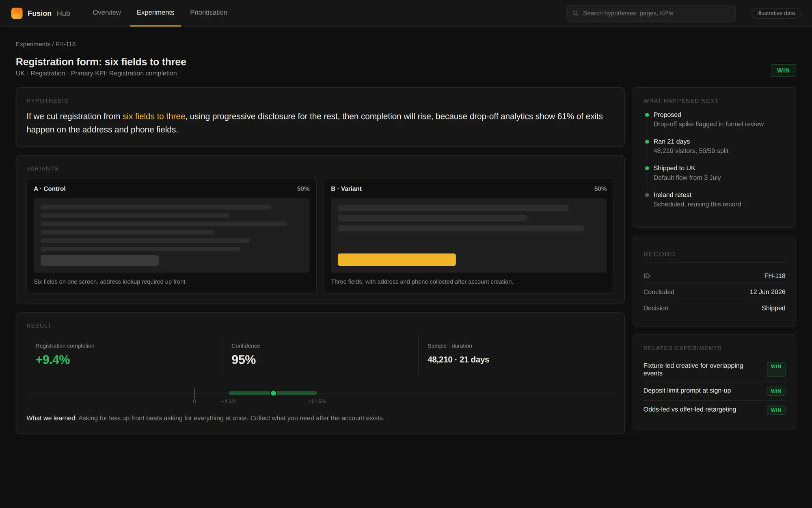Image resolution: width=812 pixels, height=508 pixels.
Task: Click the green point on confidence interval bar
Action: 273,393
